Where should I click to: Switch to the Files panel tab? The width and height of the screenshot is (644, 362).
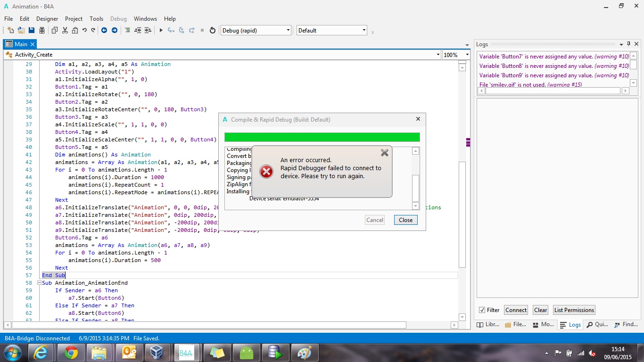(515, 324)
